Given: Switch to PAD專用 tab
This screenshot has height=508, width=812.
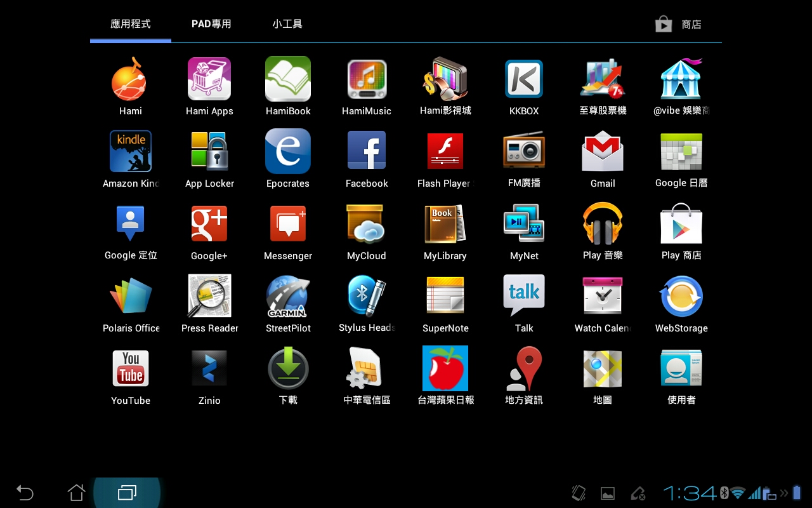Looking at the screenshot, I should tap(211, 24).
